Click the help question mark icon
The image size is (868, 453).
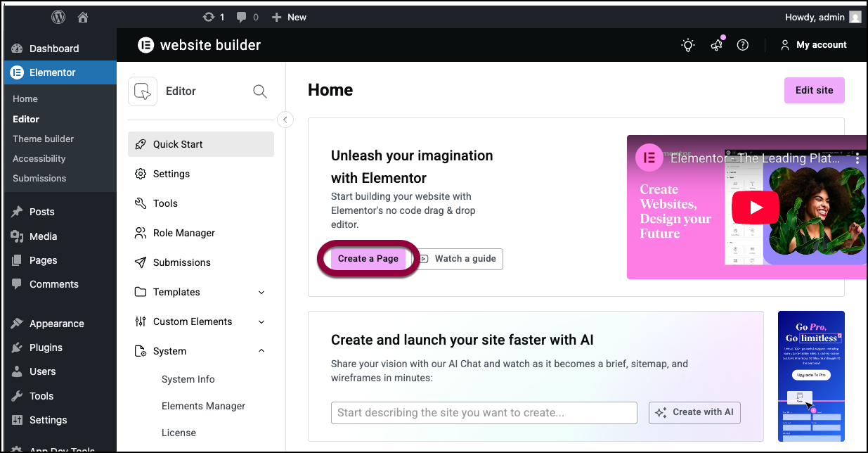coord(742,45)
